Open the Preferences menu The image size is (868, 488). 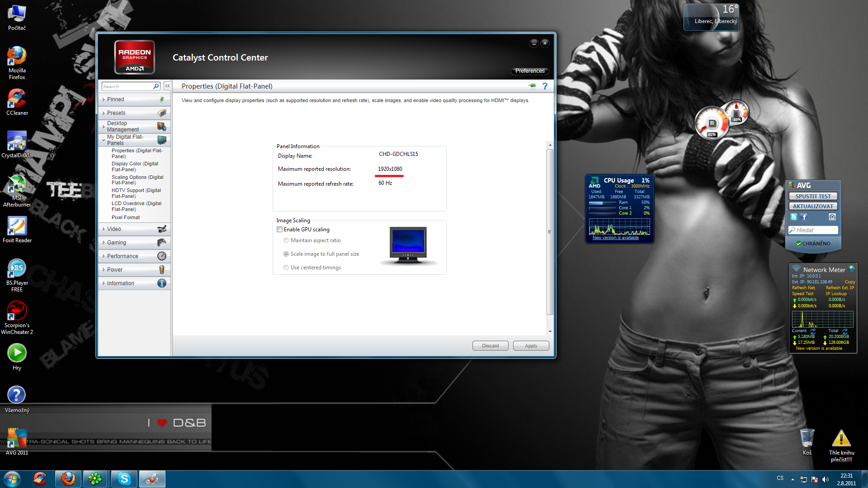point(530,71)
